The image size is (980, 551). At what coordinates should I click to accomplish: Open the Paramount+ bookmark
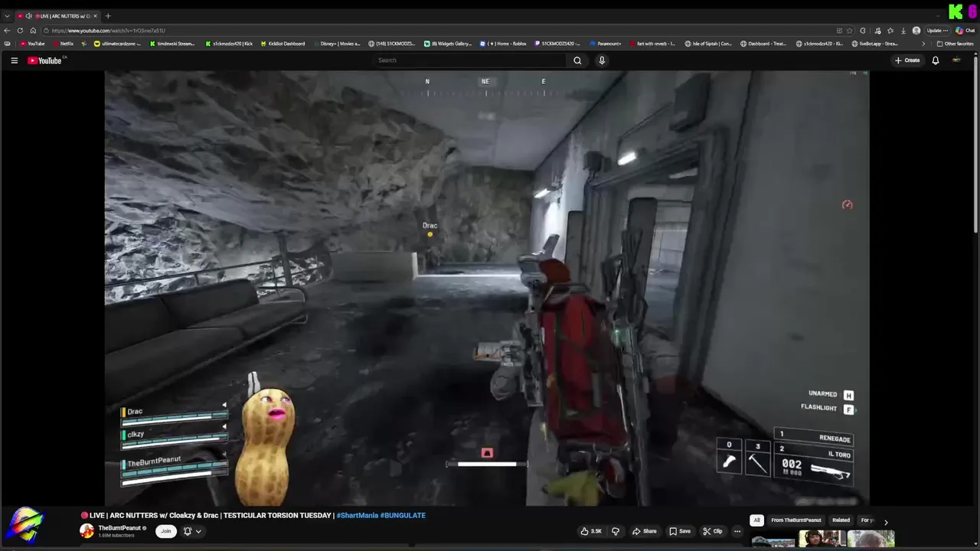coord(605,44)
